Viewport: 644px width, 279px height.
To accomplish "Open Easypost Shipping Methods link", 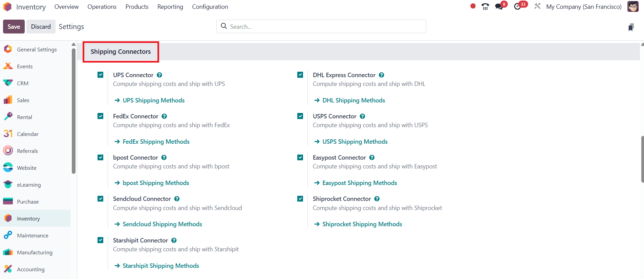I will (356, 183).
